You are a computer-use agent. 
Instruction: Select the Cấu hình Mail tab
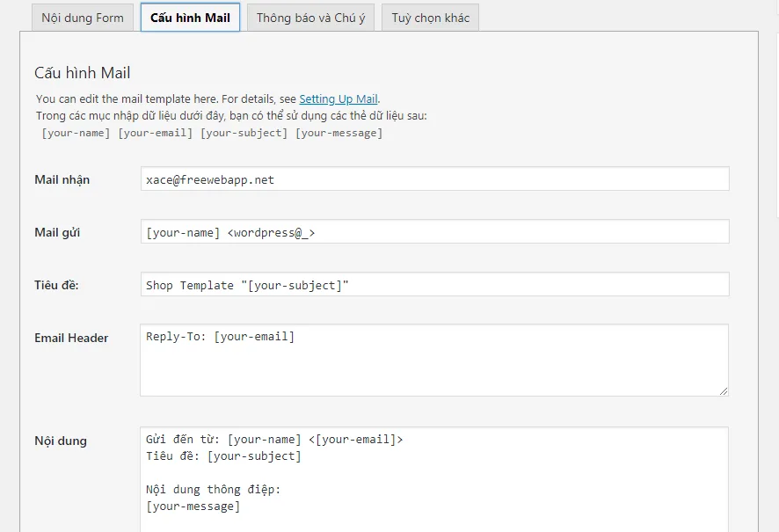190,18
